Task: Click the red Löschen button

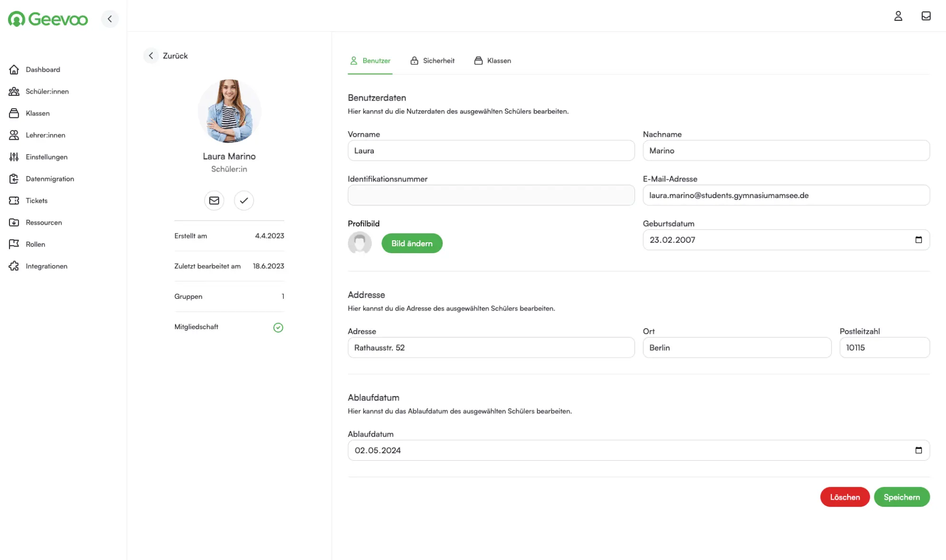Action: tap(845, 497)
